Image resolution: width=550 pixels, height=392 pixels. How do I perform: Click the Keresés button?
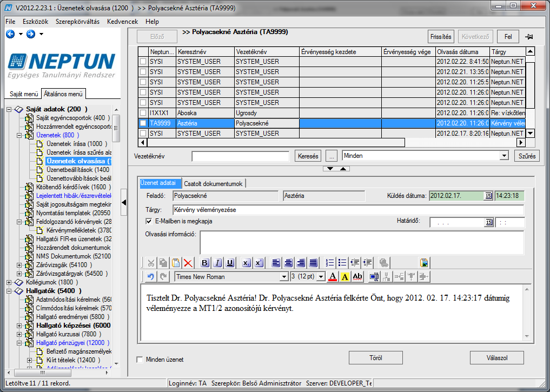(308, 156)
